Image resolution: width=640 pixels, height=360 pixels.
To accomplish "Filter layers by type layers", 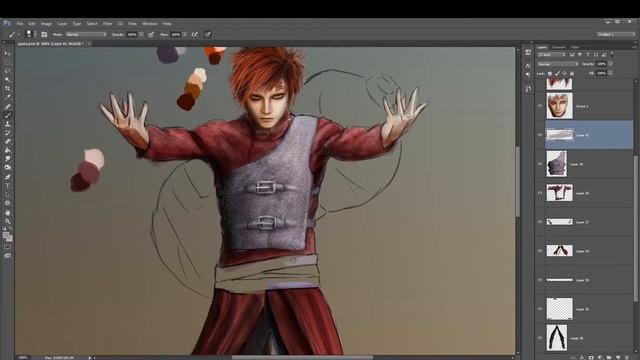I will click(588, 55).
